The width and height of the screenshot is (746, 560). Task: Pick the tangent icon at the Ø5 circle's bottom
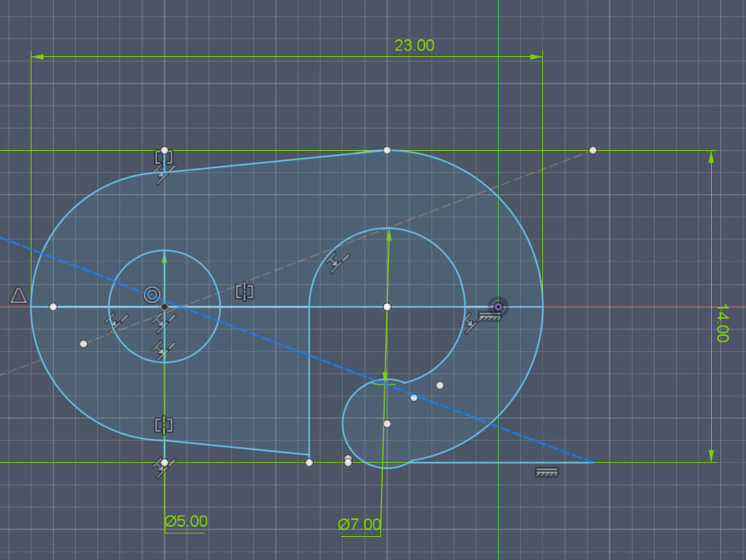(165, 351)
